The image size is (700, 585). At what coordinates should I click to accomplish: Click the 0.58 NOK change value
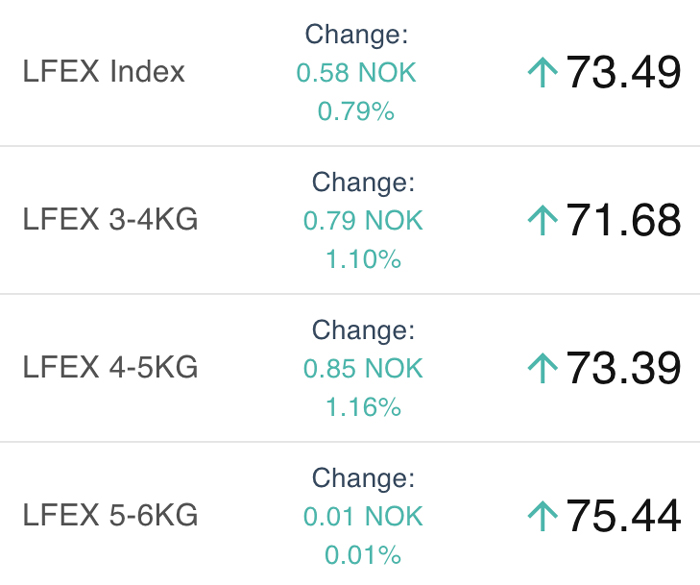[x=356, y=72]
